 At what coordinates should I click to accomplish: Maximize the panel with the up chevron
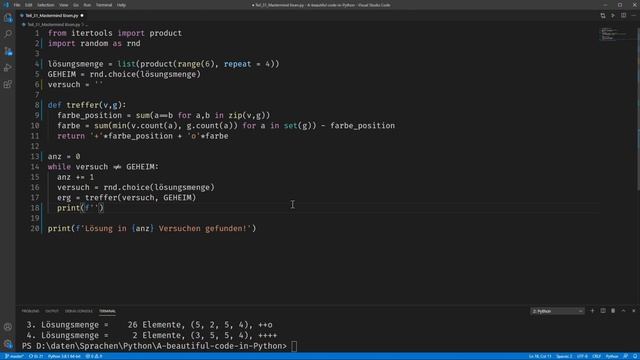[623, 311]
